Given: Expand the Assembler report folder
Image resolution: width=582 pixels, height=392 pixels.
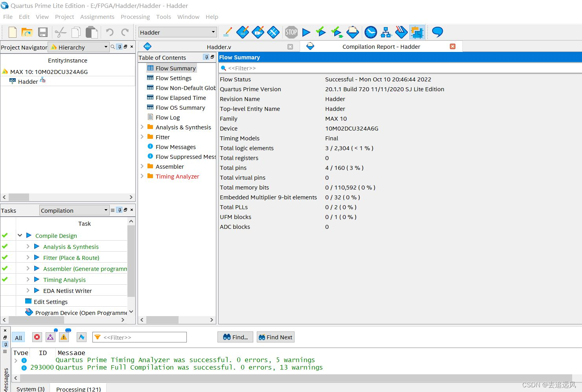Looking at the screenshot, I should pyautogui.click(x=142, y=166).
